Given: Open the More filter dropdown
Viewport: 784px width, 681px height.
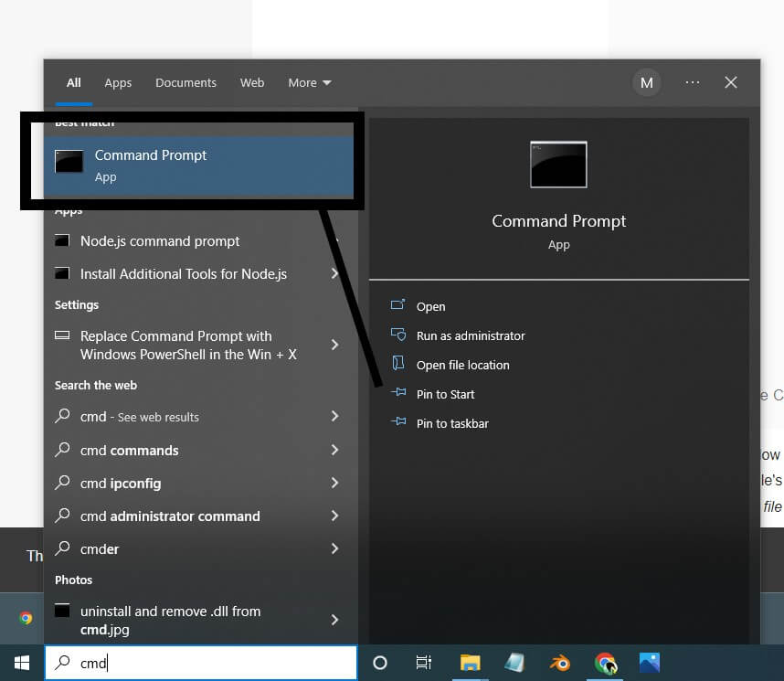Looking at the screenshot, I should 310,82.
